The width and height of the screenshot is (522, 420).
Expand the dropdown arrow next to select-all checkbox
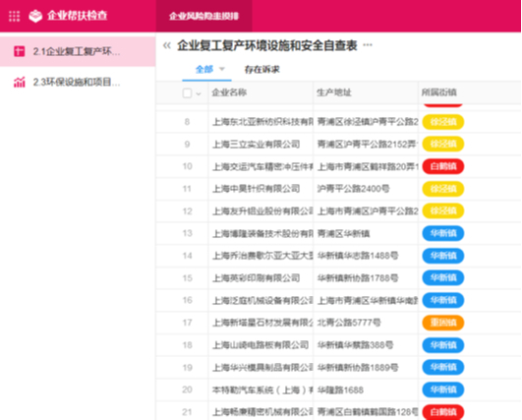coord(199,93)
